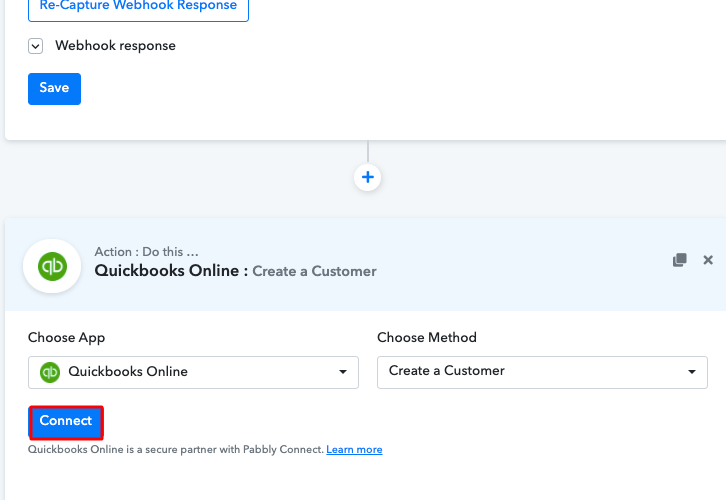
Task: Add a step with the plus icon
Action: coord(368,177)
